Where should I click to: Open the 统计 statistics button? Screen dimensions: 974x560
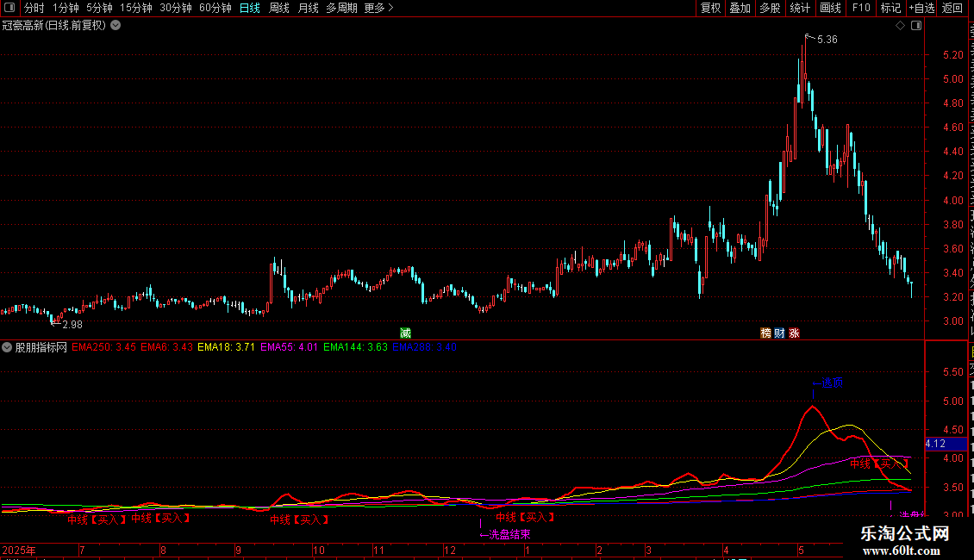pos(799,8)
